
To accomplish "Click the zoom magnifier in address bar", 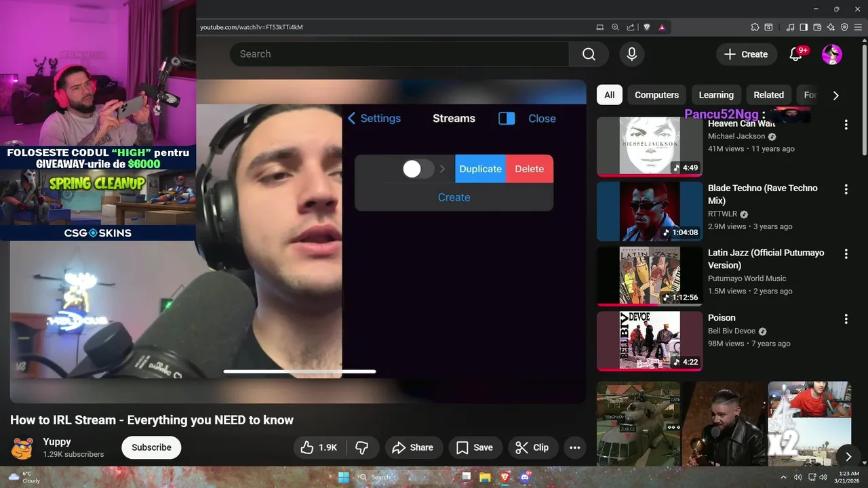I will (615, 27).
